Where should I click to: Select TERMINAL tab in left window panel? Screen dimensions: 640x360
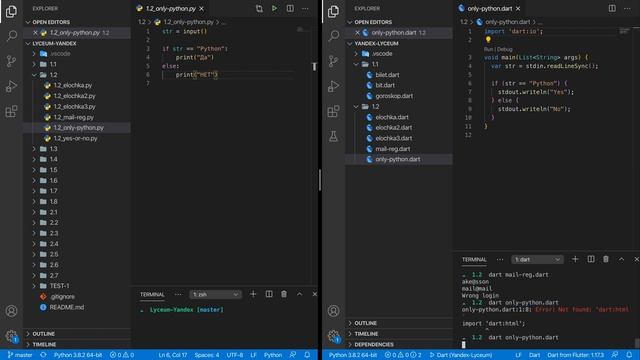click(x=152, y=294)
